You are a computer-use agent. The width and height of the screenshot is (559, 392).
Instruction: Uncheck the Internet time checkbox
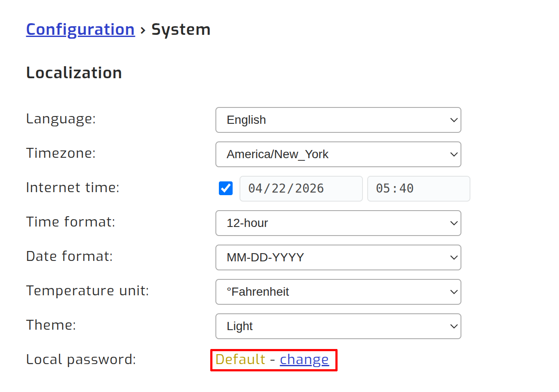click(x=225, y=188)
